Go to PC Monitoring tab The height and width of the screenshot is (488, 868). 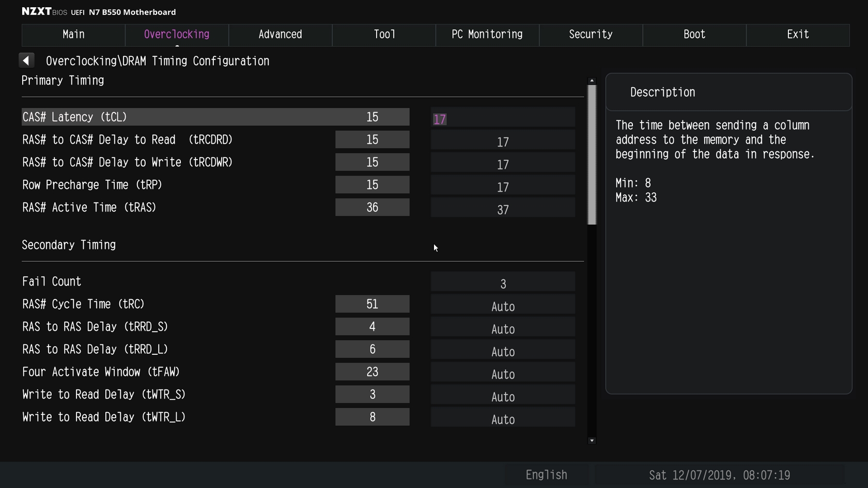(x=487, y=35)
